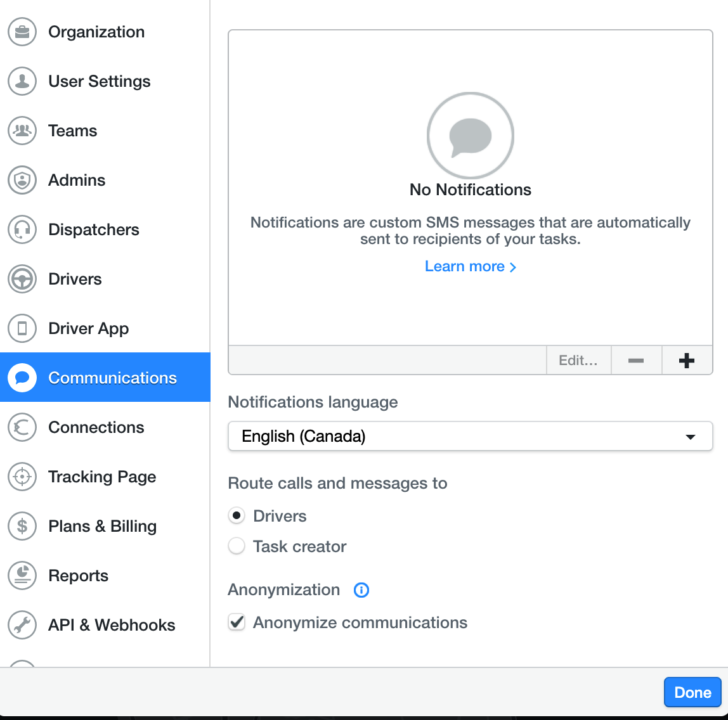This screenshot has width=728, height=720.
Task: Click the User Settings person icon
Action: click(22, 81)
